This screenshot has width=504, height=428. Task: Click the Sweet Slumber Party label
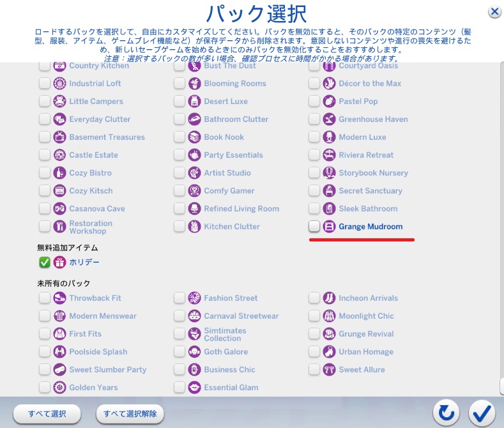click(108, 370)
